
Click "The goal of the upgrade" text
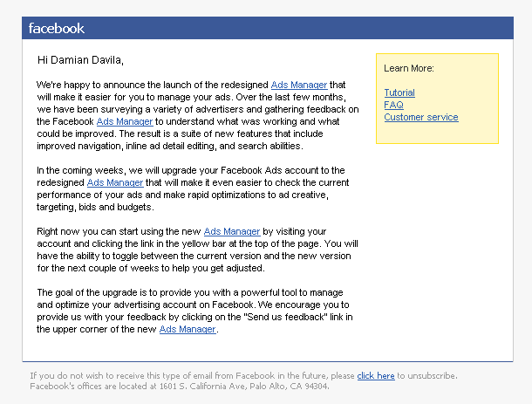[87, 292]
